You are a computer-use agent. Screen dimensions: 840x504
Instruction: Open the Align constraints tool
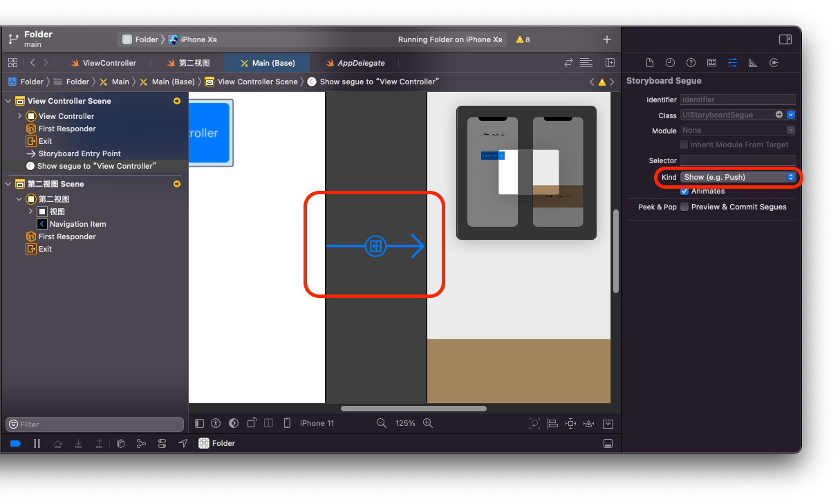552,423
